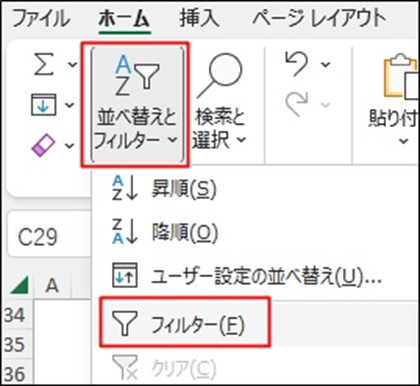The width and height of the screenshot is (420, 386).
Task: Switch to the 挿入 tab
Action: [x=199, y=18]
